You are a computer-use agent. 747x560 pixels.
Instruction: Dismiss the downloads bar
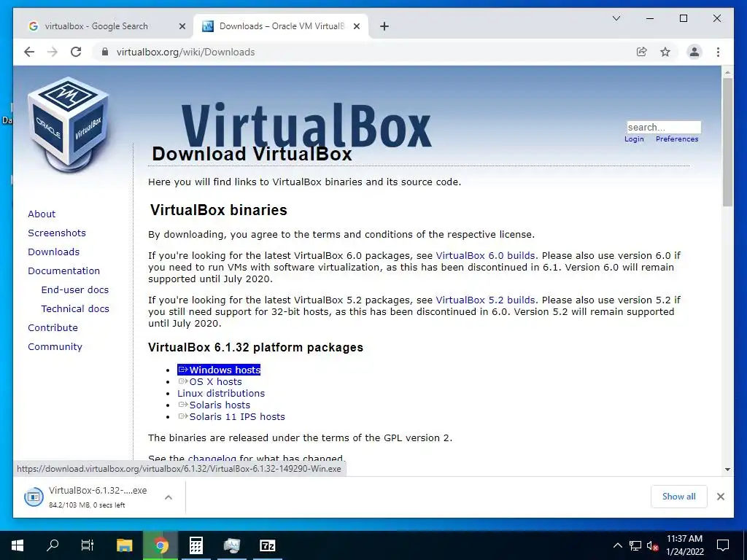[720, 497]
